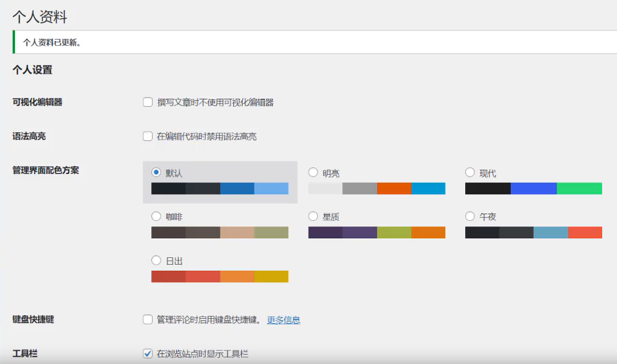Select the 午夜 color scheme radio
Viewport: 617px width, 364px height.
(470, 216)
